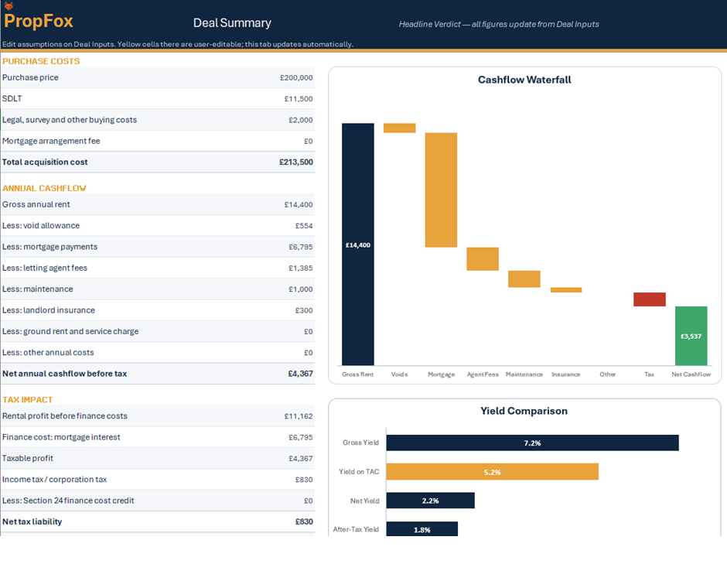Click the Section 24 finance cost credit label
Viewport: 727px width, 588px height.
click(68, 501)
